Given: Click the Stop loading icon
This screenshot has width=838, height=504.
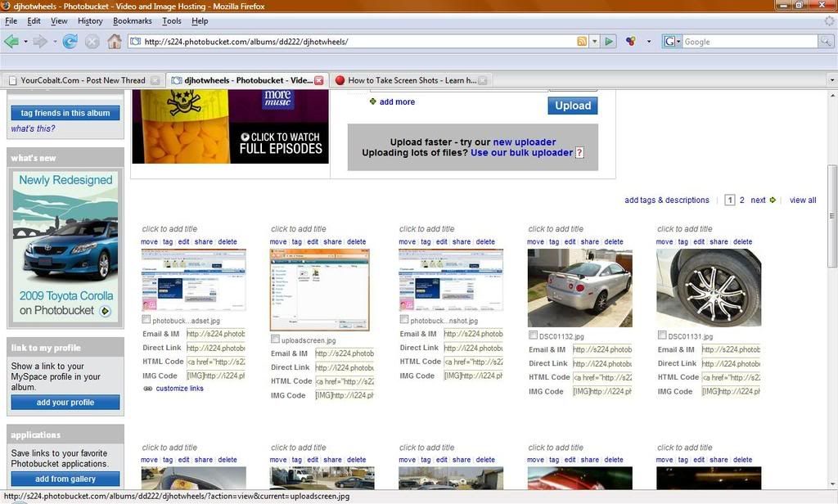Looking at the screenshot, I should pyautogui.click(x=92, y=41).
